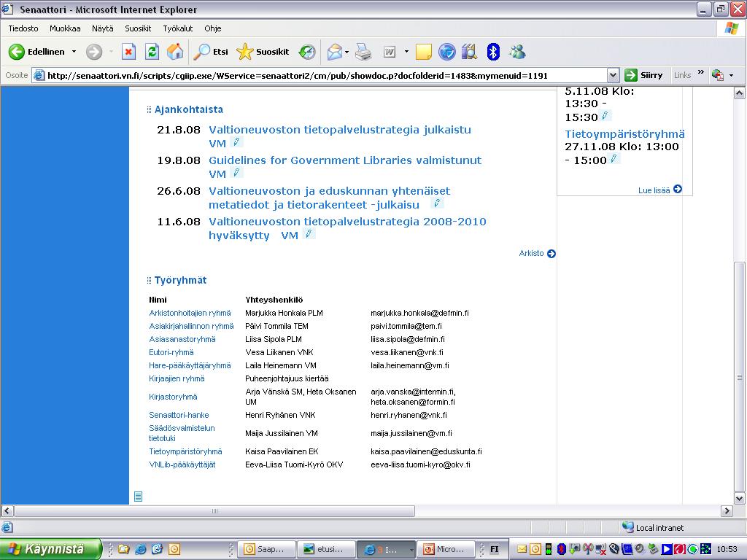Expand the address bar dropdown arrow
The height and width of the screenshot is (560, 747).
click(613, 75)
